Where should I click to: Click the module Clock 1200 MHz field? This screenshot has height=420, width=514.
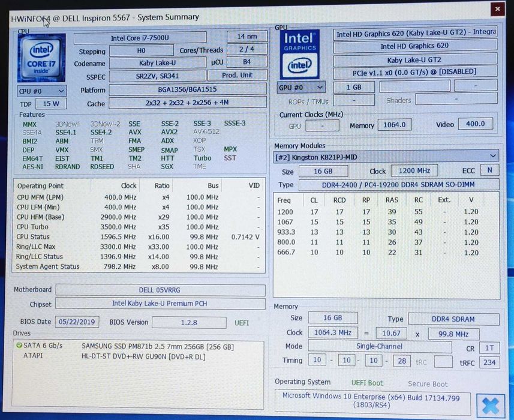(x=414, y=170)
